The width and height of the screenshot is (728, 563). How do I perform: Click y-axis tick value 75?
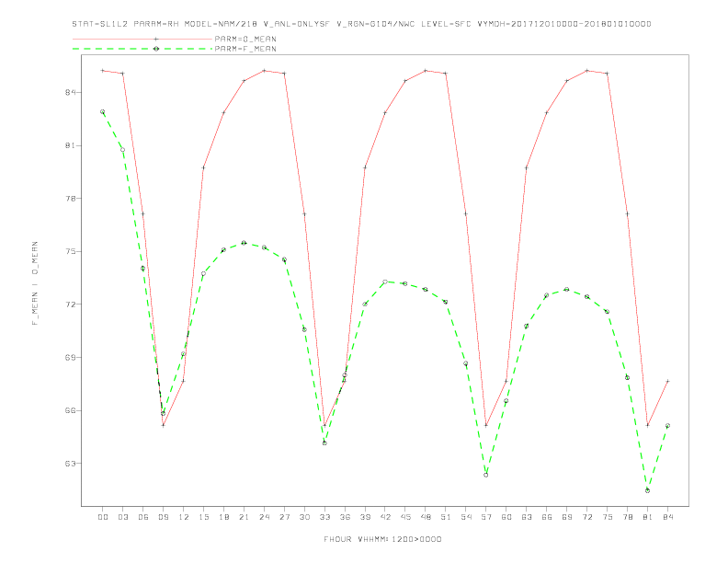click(71, 251)
